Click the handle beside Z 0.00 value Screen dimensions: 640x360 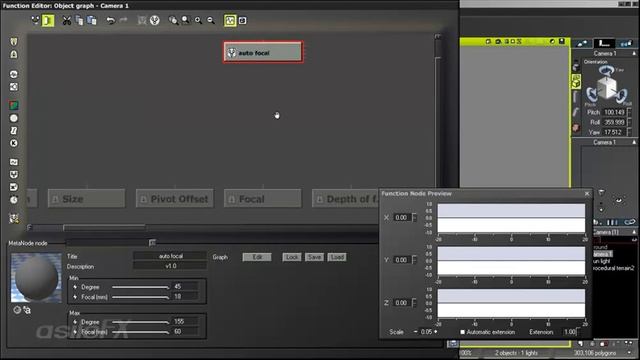click(414, 303)
